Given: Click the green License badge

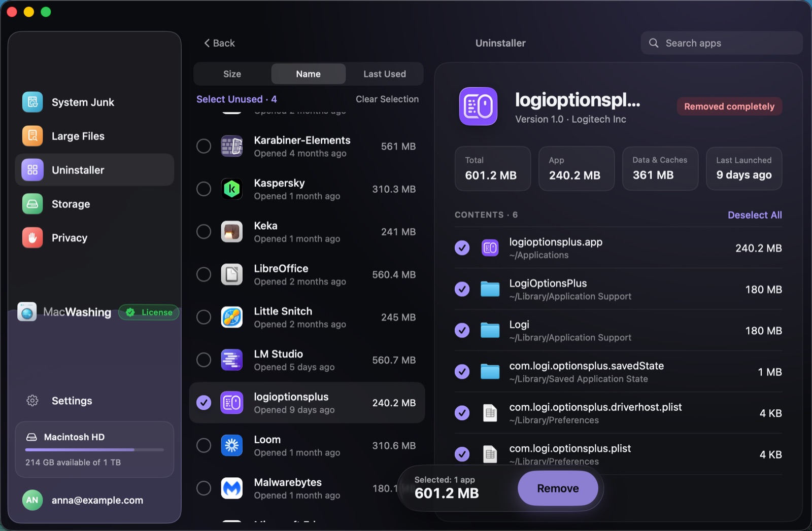Looking at the screenshot, I should point(149,312).
